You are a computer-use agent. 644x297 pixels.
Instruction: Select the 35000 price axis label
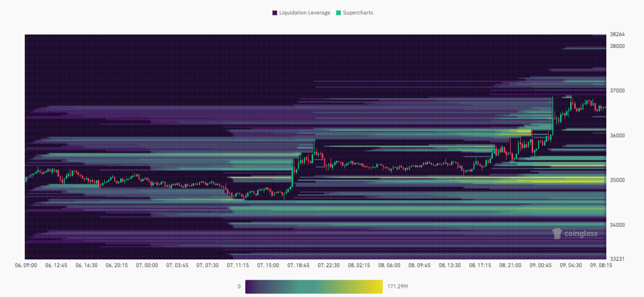(x=617, y=180)
